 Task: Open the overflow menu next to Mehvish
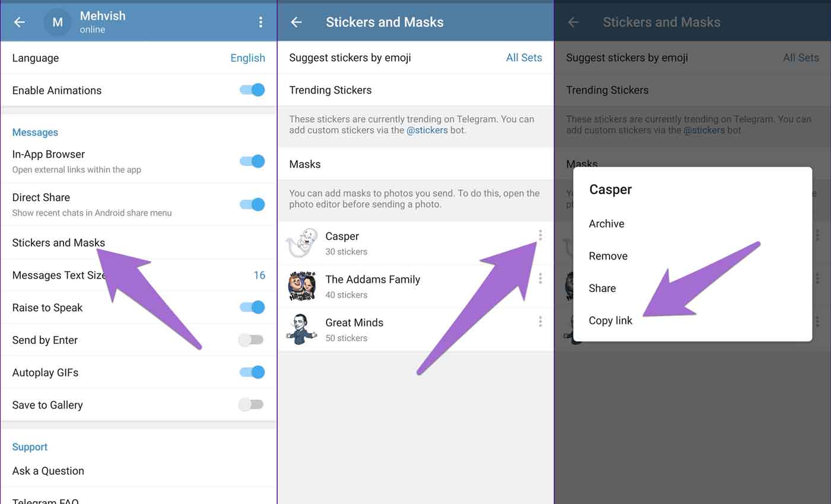(260, 22)
